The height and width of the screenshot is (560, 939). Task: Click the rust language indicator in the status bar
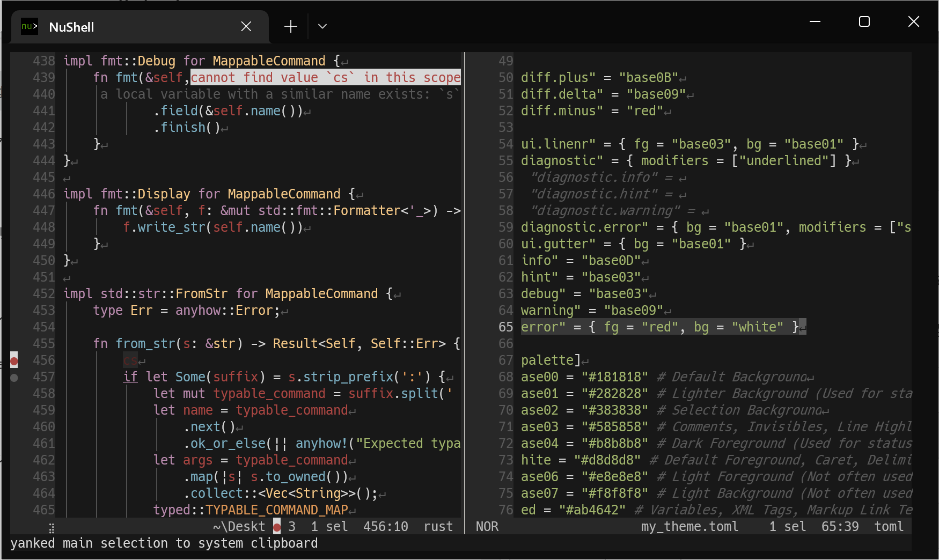coord(438,527)
